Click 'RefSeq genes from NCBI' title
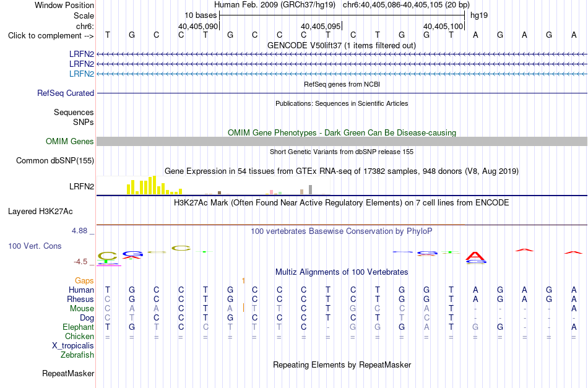The height and width of the screenshot is (388, 588). (x=342, y=84)
